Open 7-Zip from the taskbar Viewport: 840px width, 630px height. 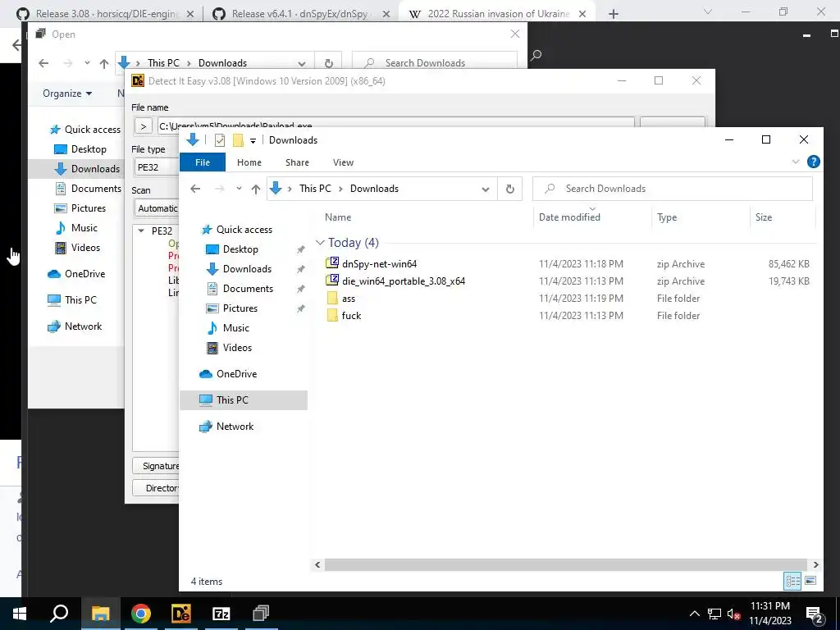pos(221,614)
